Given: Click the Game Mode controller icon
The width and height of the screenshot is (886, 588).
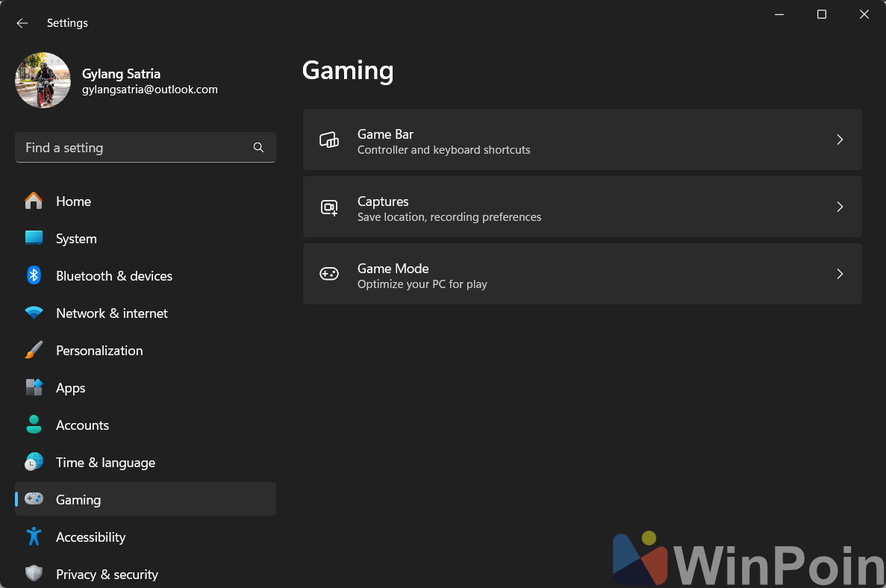Looking at the screenshot, I should coord(329,274).
